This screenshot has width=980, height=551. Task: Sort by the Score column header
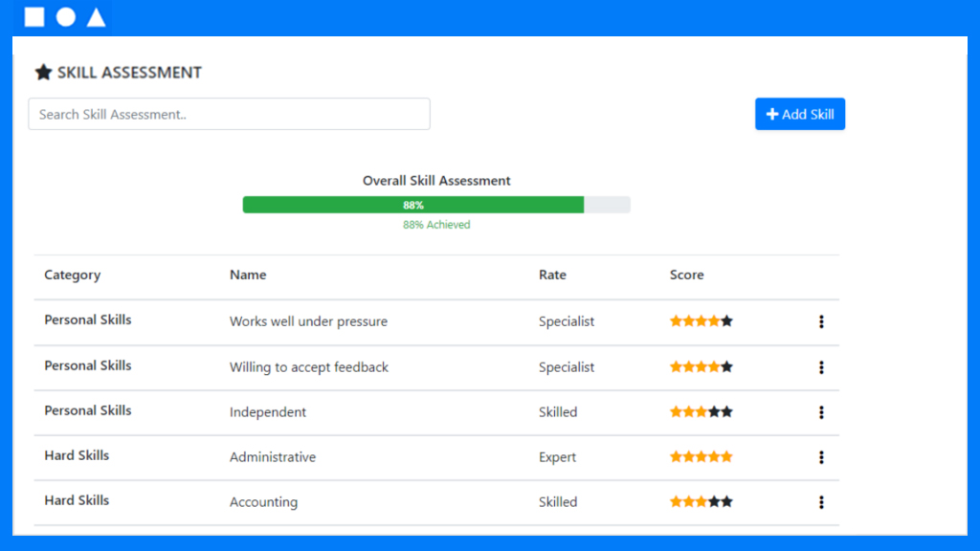[x=687, y=275]
